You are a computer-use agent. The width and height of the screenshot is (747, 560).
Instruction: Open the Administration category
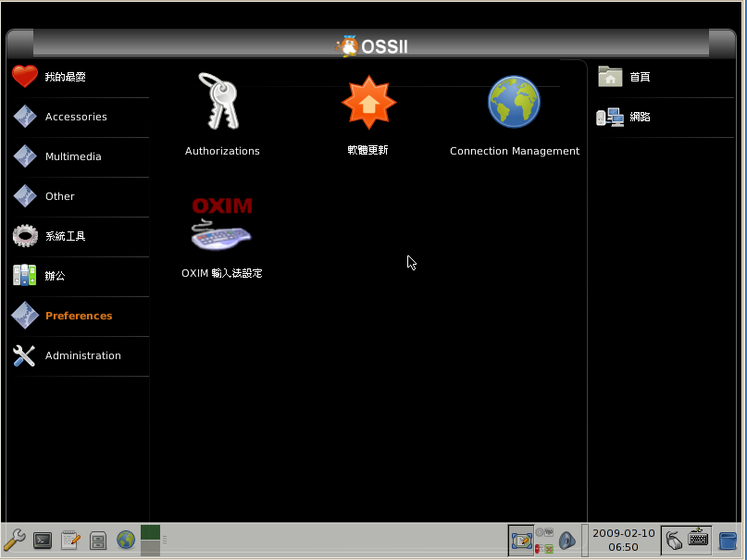pos(82,355)
